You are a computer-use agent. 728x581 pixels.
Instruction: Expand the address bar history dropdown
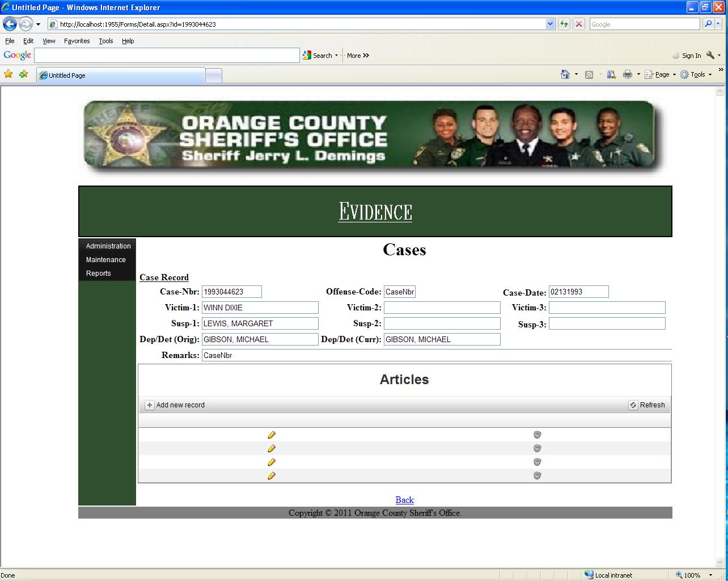click(550, 24)
